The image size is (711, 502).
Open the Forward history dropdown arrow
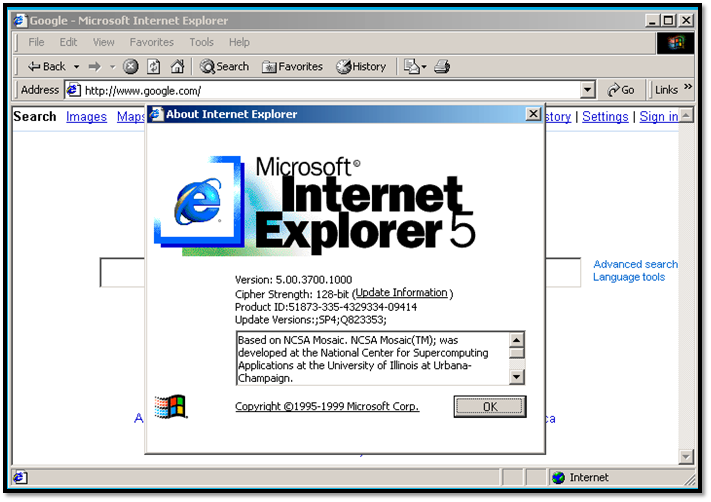click(112, 67)
